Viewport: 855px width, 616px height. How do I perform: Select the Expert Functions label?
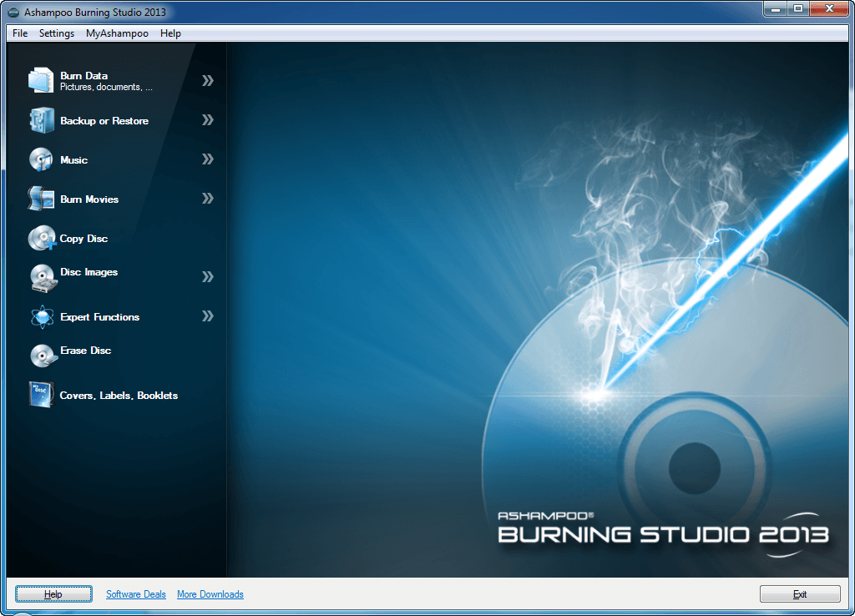coord(100,317)
